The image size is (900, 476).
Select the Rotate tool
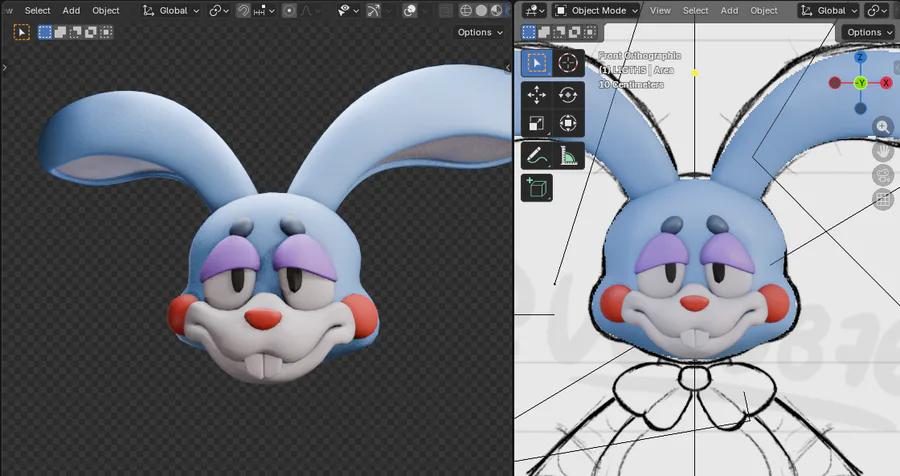pyautogui.click(x=568, y=94)
